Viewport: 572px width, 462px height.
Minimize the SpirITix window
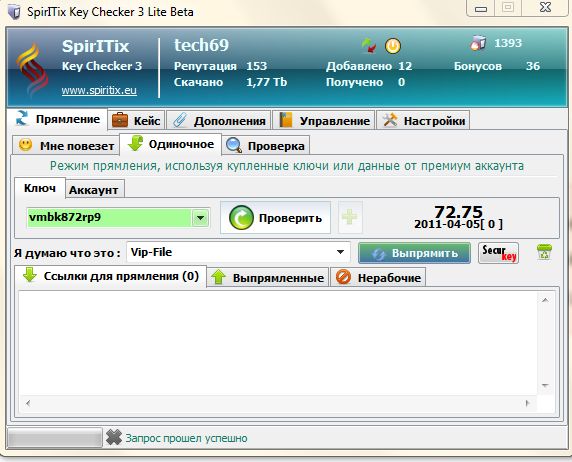(x=481, y=8)
